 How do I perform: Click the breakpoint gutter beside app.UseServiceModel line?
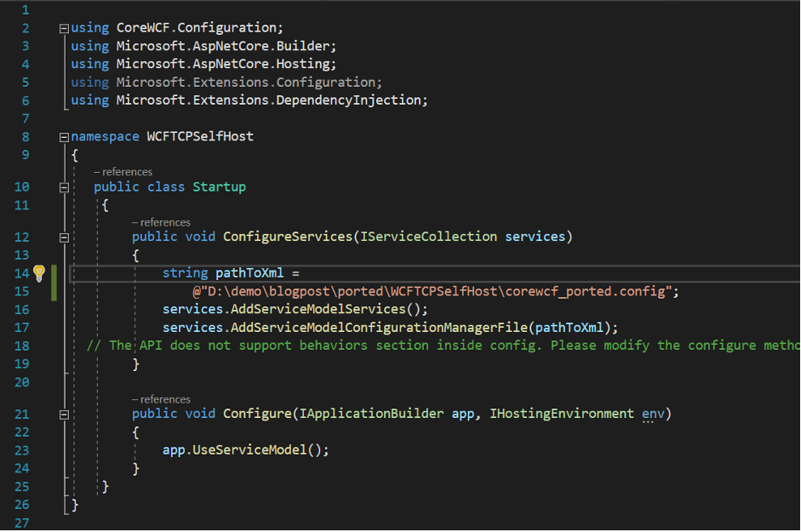click(x=9, y=449)
